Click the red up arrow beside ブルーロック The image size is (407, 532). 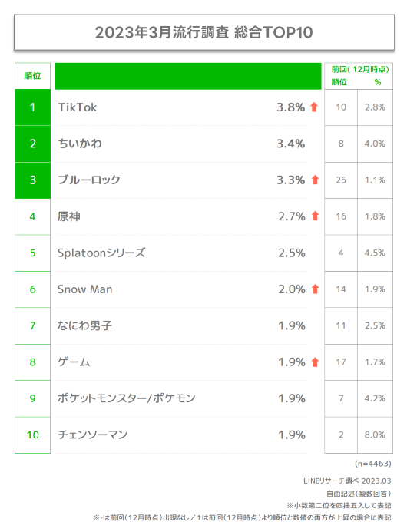(x=316, y=180)
